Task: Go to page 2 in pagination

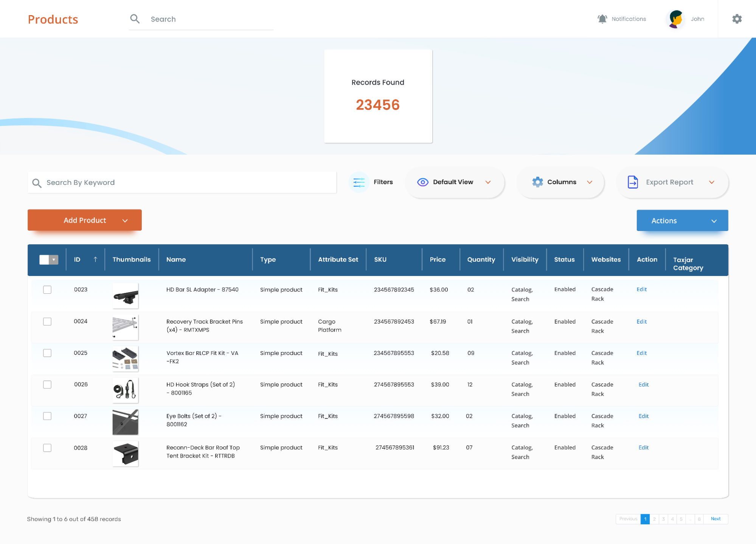Action: point(654,519)
